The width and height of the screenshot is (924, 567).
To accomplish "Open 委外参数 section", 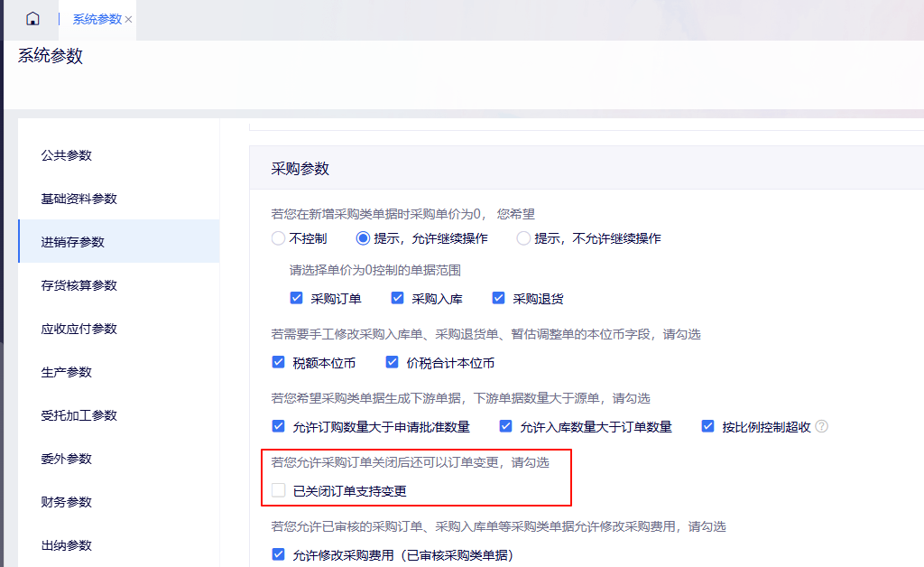I will 67,459.
